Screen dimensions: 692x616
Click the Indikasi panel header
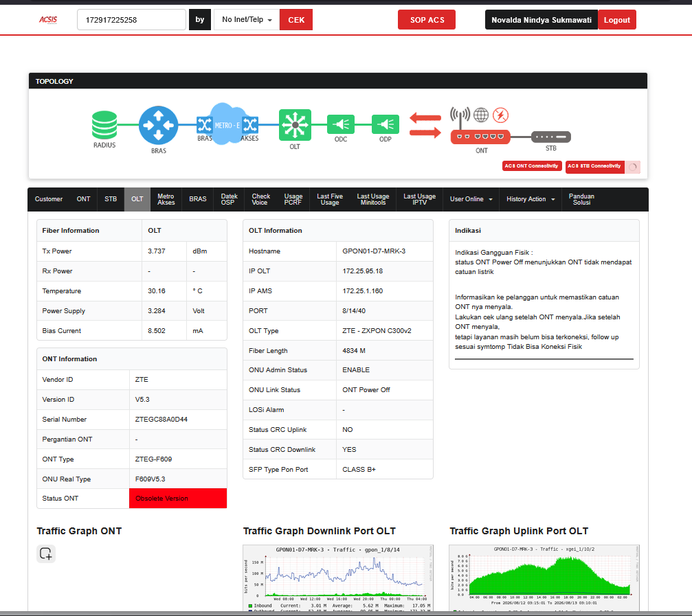pyautogui.click(x=544, y=231)
